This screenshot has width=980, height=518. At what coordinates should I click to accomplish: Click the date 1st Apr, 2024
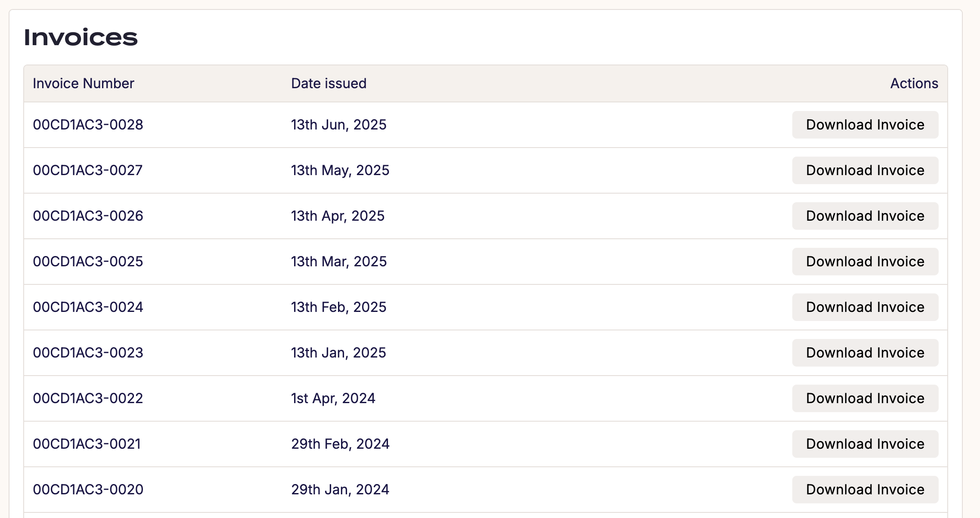click(333, 398)
